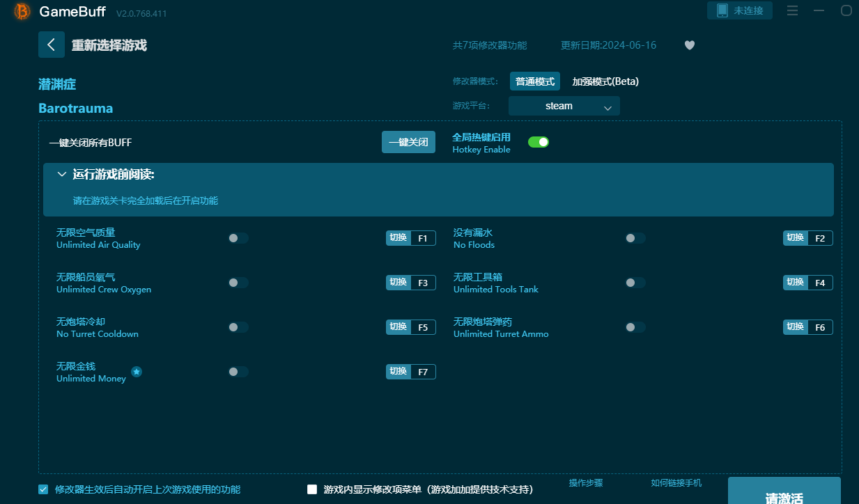859x504 pixels.
Task: Open the hamburger menu in title bar
Action: (x=792, y=10)
